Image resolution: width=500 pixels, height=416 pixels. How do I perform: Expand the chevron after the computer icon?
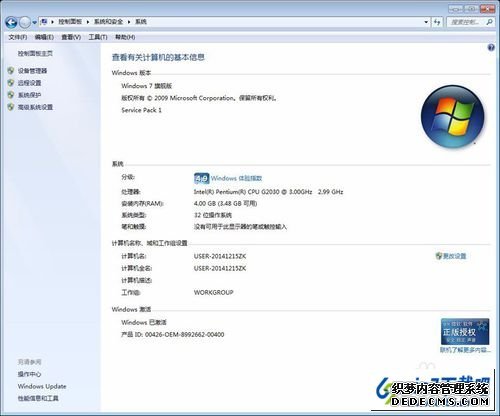point(53,22)
